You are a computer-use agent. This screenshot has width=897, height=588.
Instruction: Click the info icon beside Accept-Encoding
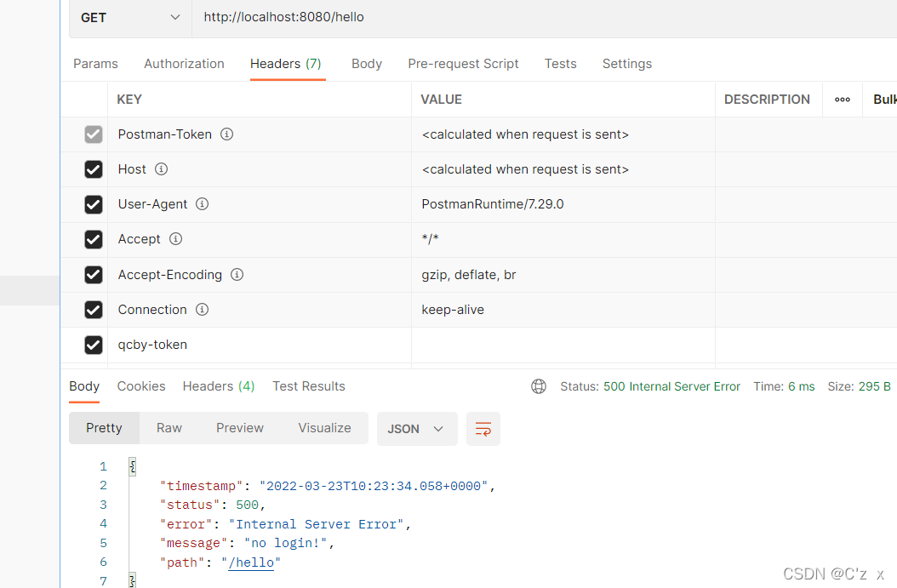237,275
